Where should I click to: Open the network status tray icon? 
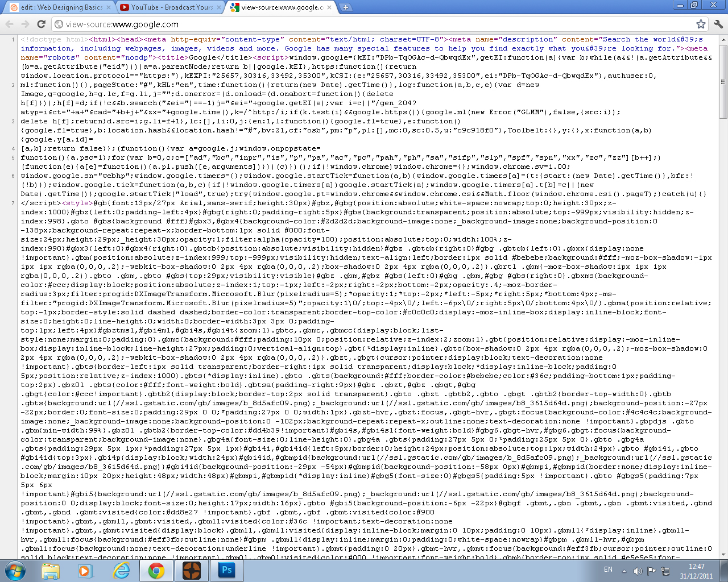point(665,571)
